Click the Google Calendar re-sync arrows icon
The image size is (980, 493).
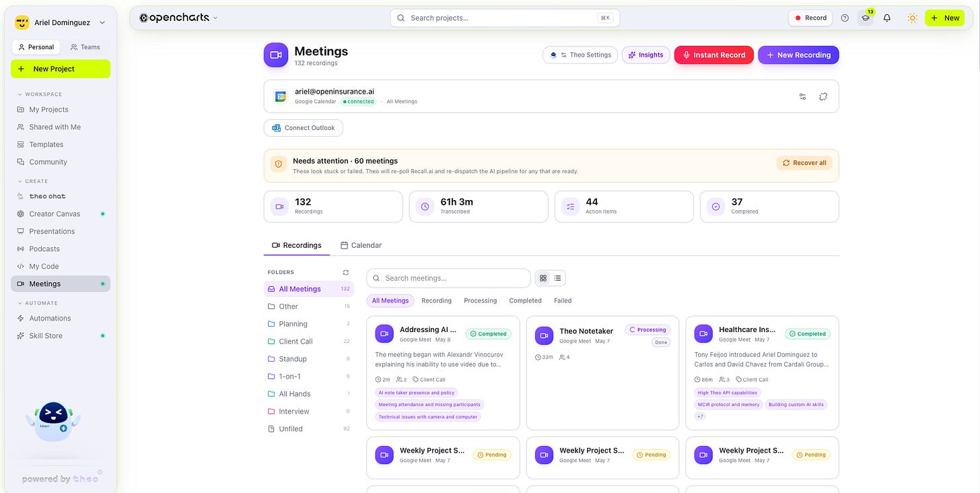coord(823,96)
